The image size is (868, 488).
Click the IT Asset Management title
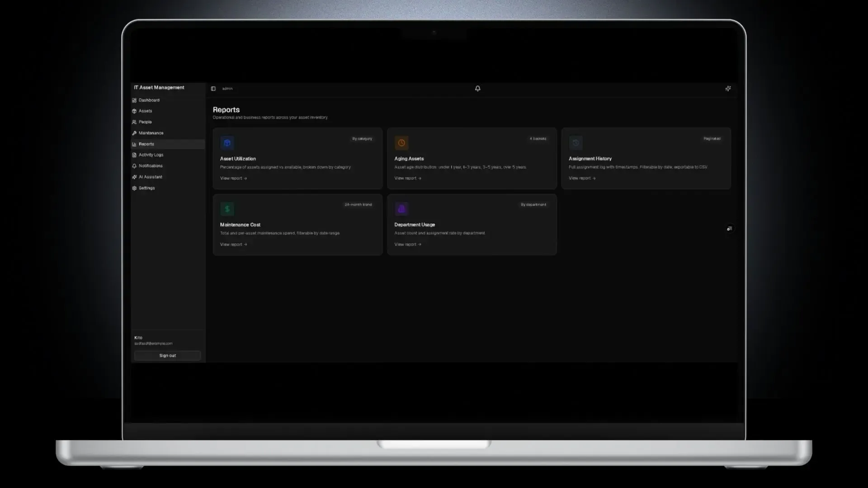[159, 88]
